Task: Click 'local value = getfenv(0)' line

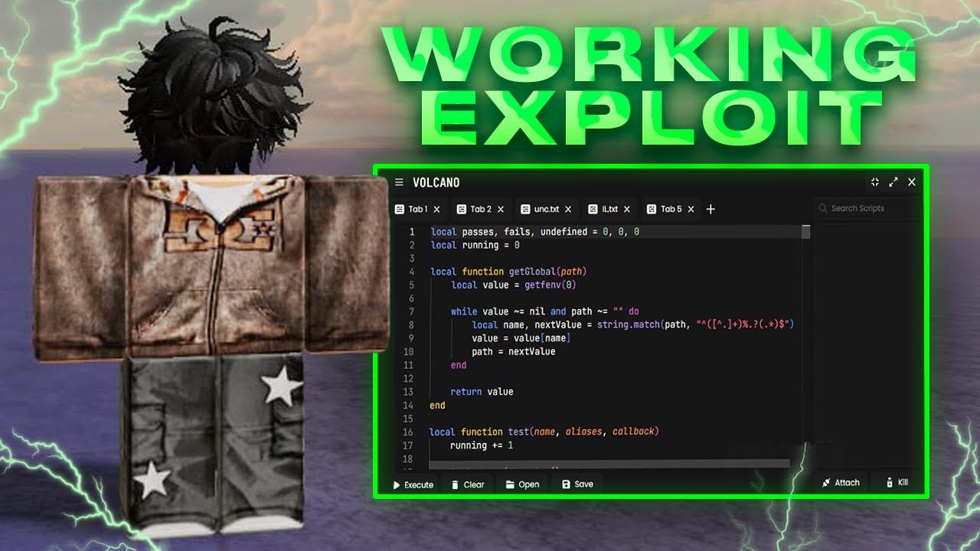Action: pyautogui.click(x=513, y=285)
